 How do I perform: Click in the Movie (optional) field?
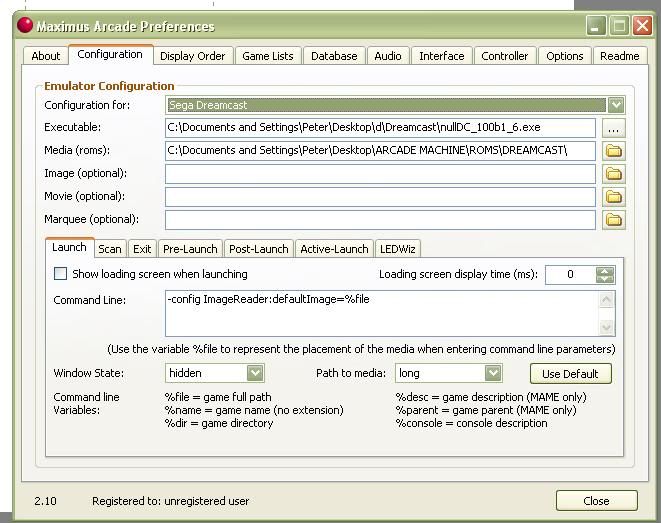click(x=380, y=196)
